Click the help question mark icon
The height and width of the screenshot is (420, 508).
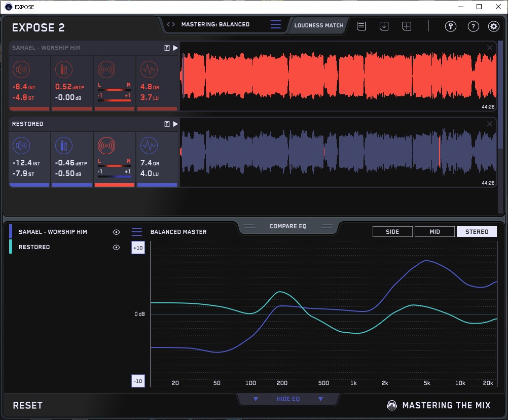coord(473,26)
